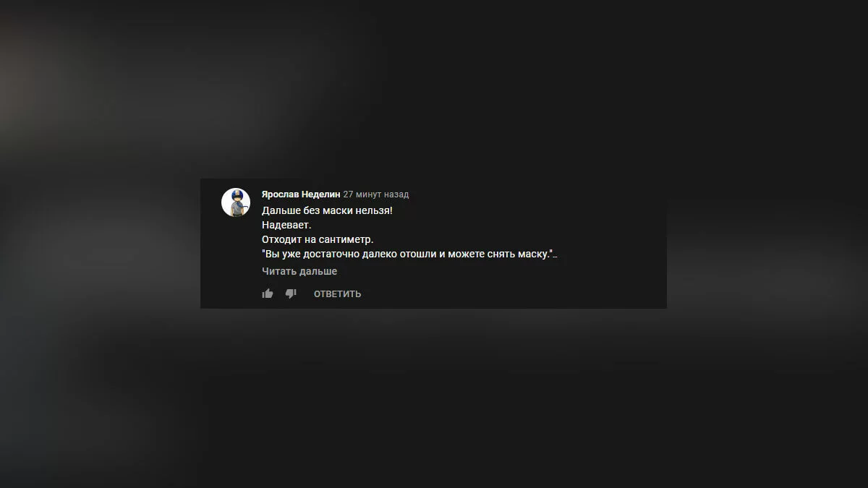
Task: Dislike the comment with thumbs-down icon
Action: click(291, 294)
